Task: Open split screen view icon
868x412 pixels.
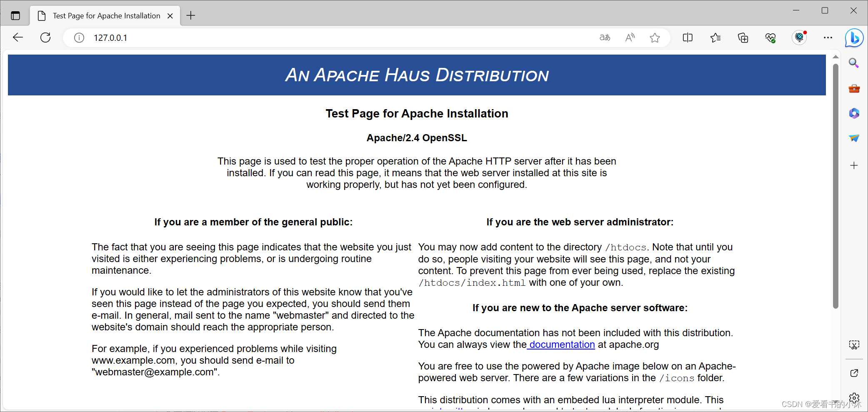Action: pos(688,37)
